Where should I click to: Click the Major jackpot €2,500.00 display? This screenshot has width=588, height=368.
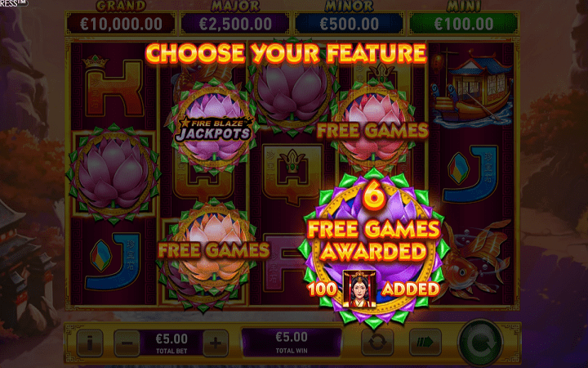(x=235, y=24)
